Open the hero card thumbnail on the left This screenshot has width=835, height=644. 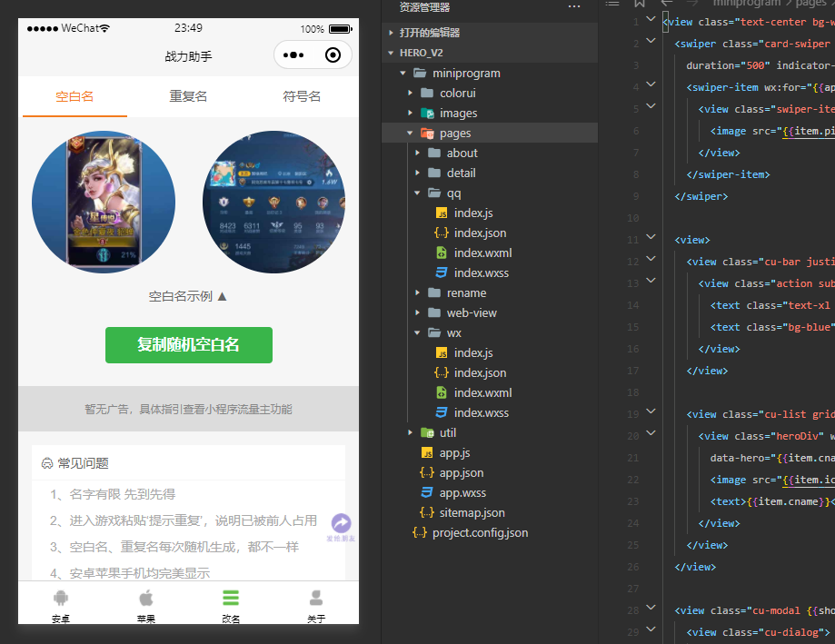(x=104, y=203)
